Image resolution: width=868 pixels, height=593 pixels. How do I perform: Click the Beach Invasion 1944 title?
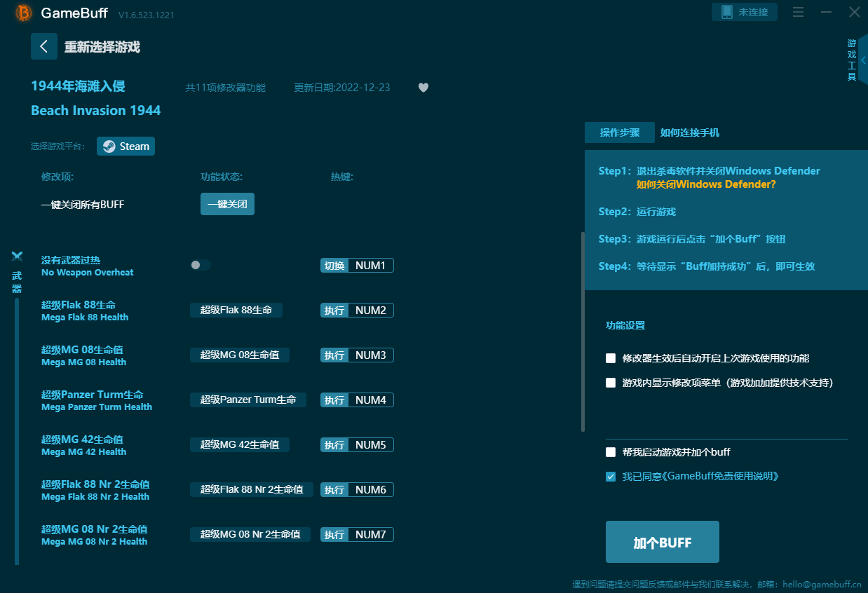(96, 111)
